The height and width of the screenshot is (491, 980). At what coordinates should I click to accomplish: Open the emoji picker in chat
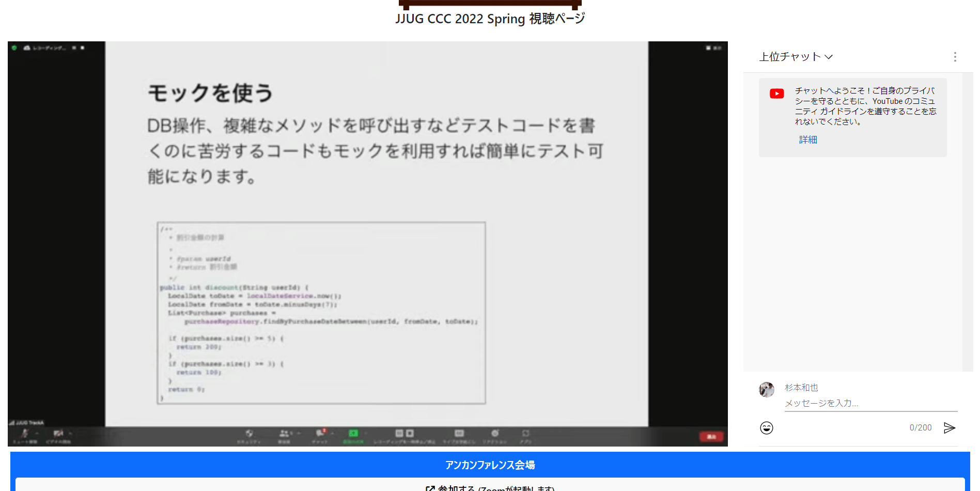point(767,428)
